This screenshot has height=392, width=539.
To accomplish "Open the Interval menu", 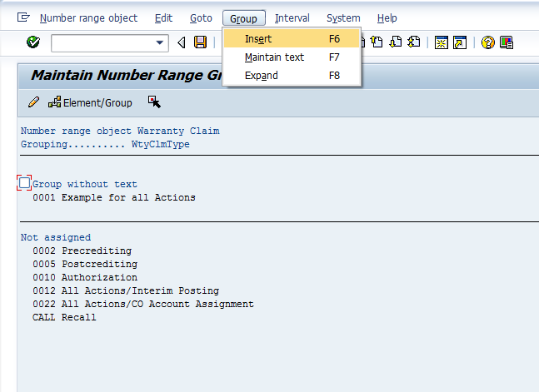I will point(292,17).
